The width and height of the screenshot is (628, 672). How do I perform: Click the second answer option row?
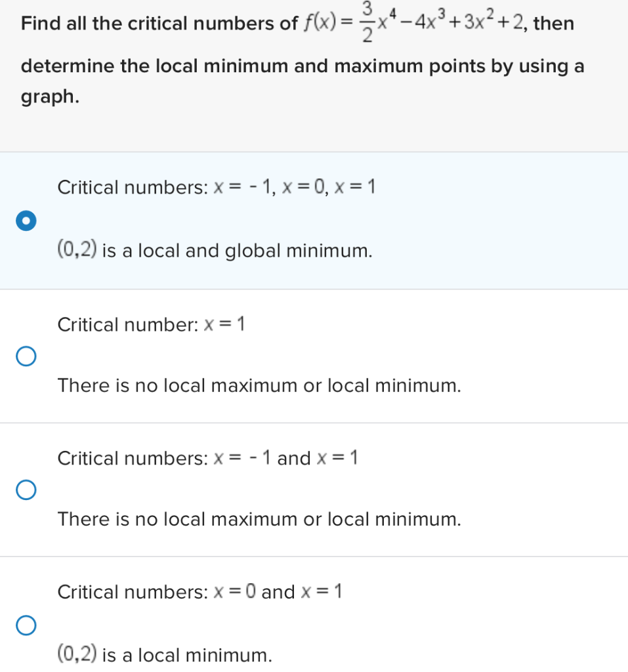[x=262, y=356]
